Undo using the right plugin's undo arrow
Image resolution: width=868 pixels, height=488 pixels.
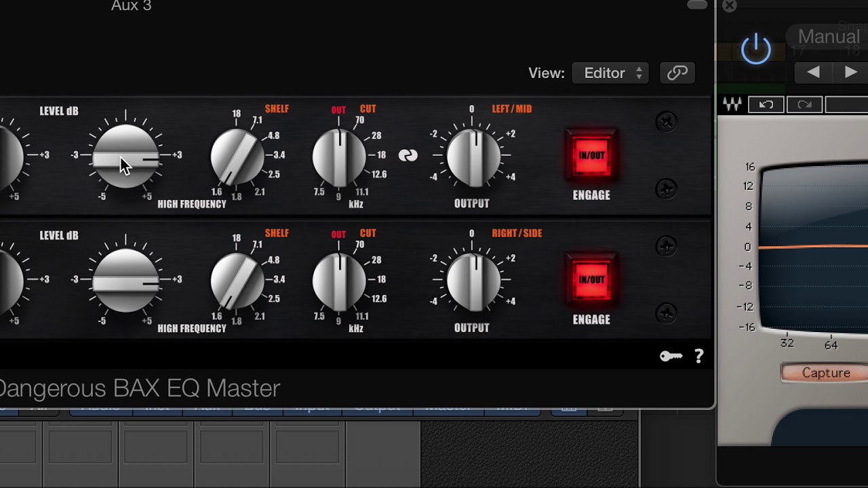point(766,104)
